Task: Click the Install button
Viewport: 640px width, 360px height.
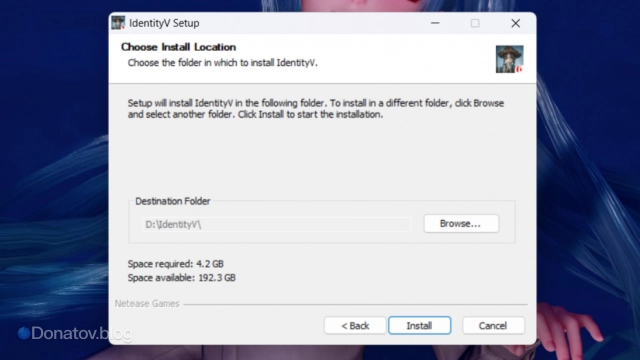Action: (x=420, y=325)
